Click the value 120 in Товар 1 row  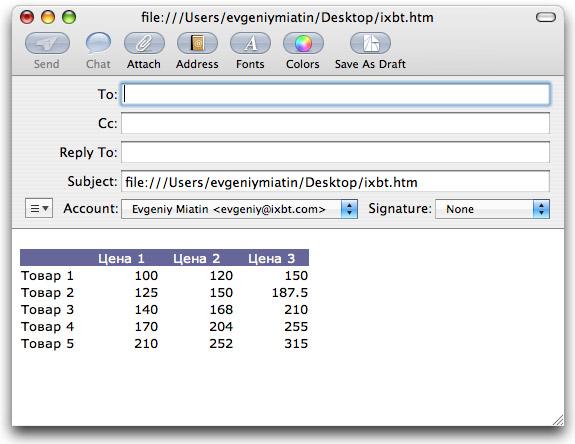tap(221, 276)
